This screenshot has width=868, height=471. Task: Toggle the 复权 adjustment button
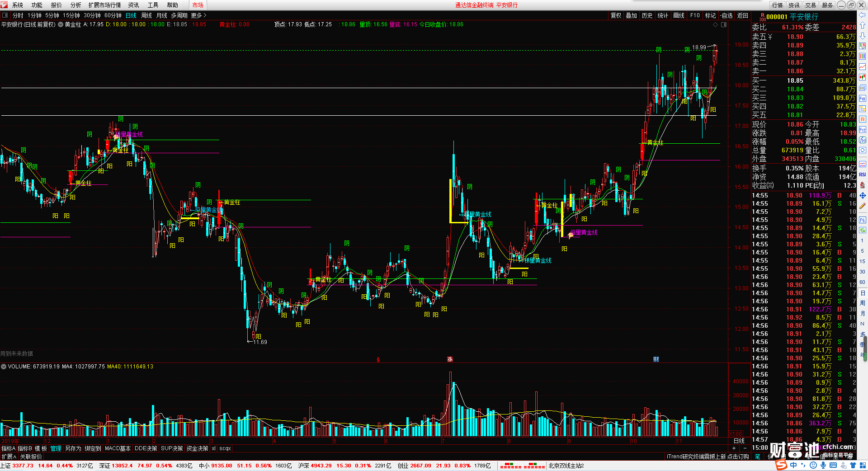pos(616,15)
